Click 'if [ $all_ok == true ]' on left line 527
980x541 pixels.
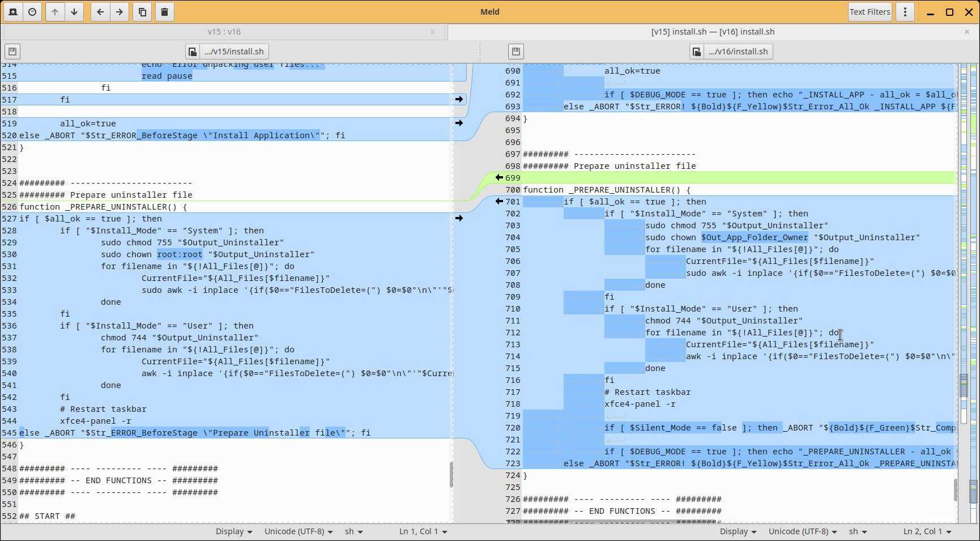(x=75, y=219)
